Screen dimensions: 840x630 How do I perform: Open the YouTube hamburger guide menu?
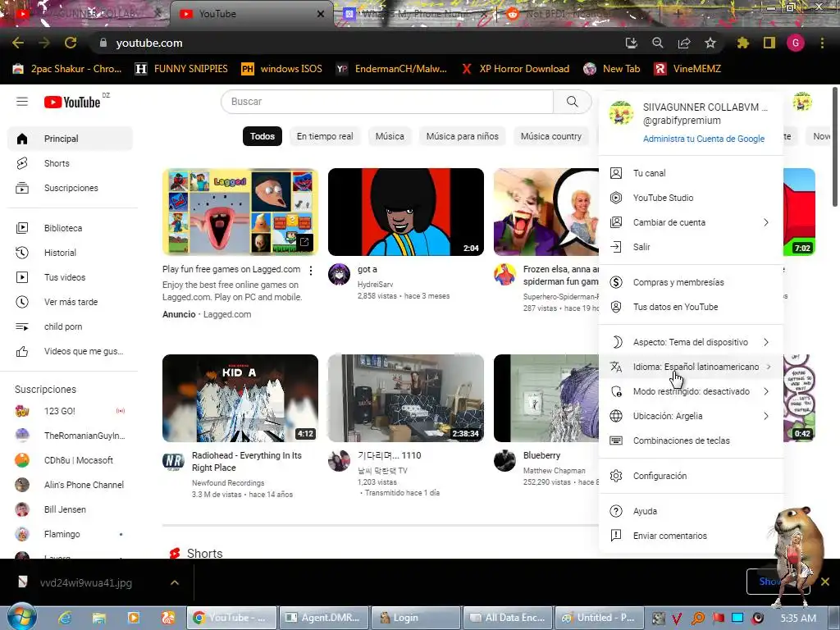(x=22, y=101)
